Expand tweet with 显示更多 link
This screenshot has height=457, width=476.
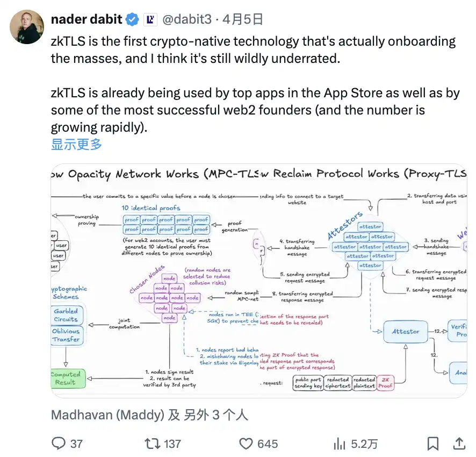point(76,144)
